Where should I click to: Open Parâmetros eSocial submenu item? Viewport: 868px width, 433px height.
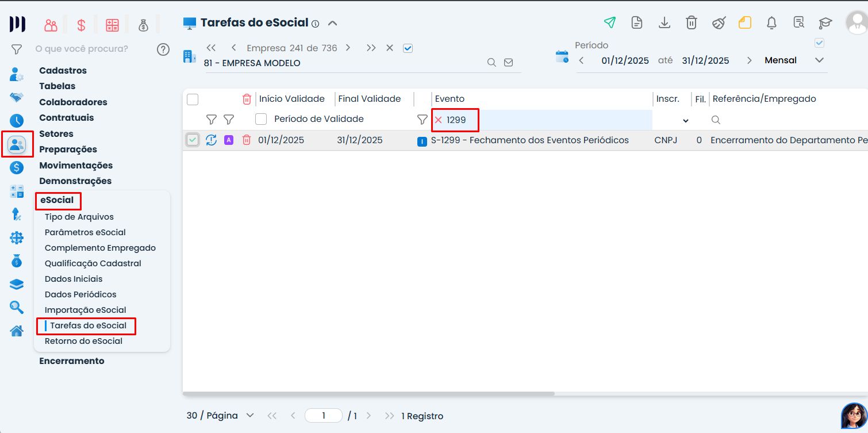tap(85, 232)
